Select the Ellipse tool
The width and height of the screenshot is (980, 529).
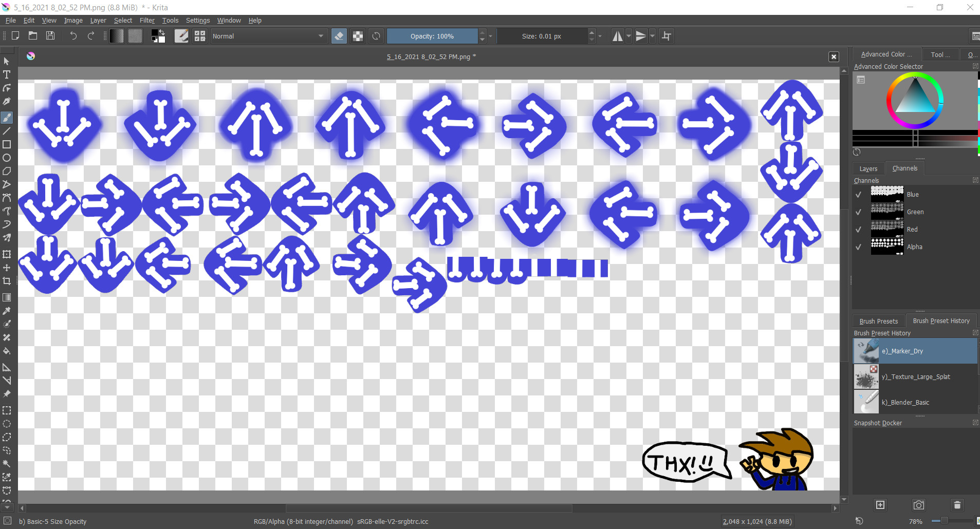7,158
